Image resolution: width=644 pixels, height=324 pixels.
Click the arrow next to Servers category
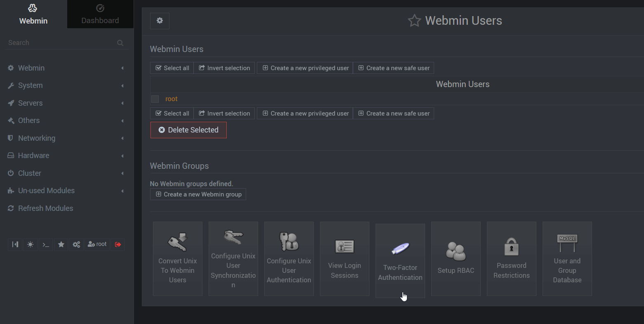pos(122,103)
